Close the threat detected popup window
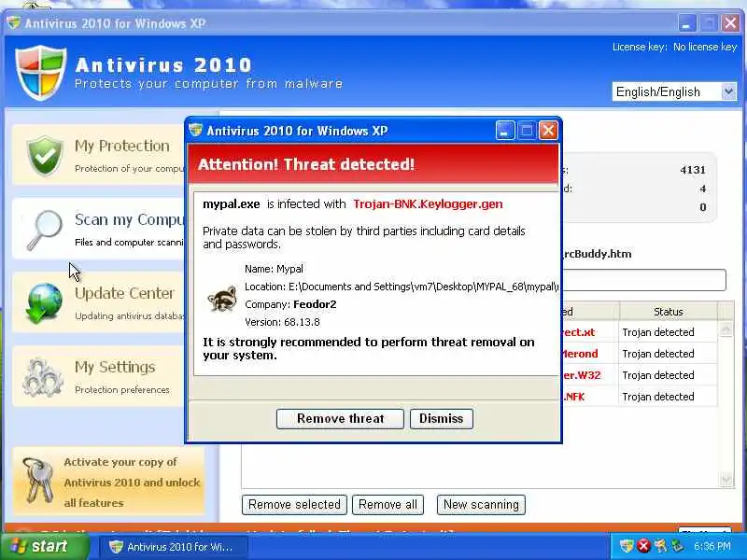747x560 pixels. (x=548, y=130)
